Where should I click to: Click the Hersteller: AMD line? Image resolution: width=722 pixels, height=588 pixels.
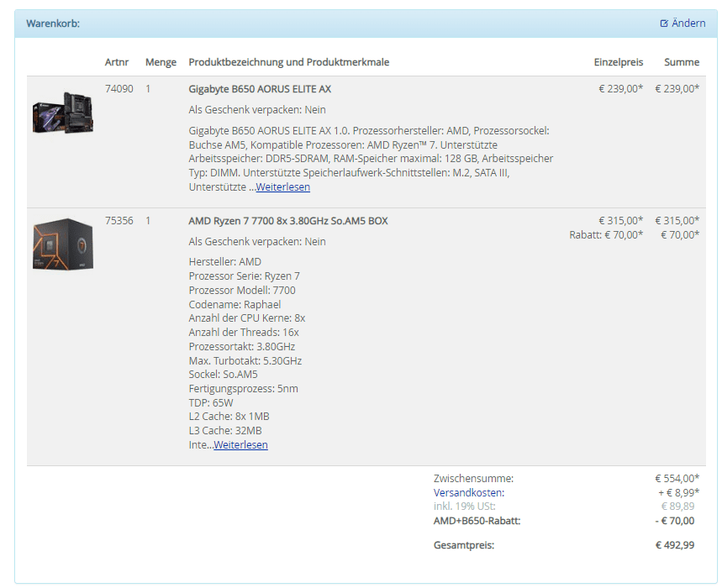coord(224,262)
